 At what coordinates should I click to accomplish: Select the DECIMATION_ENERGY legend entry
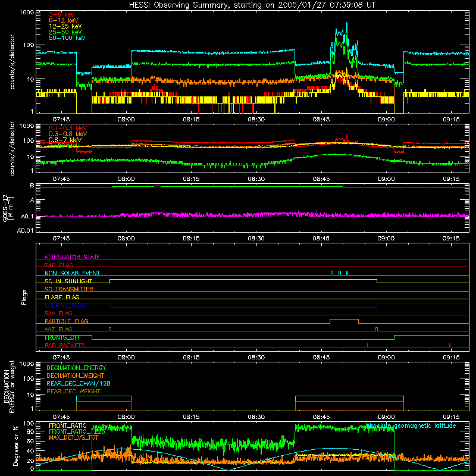(x=76, y=368)
